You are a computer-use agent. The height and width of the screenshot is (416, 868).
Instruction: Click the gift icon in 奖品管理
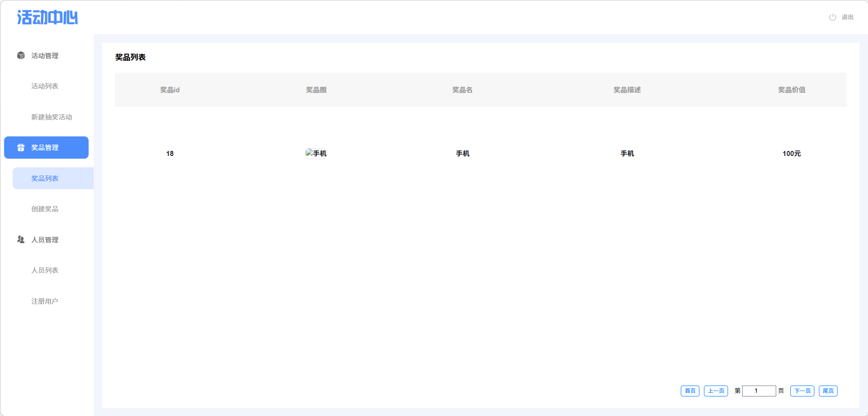(x=21, y=147)
